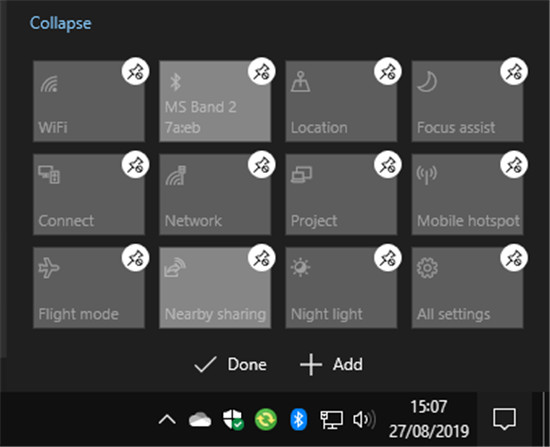Open OneDrive cloud icon in system tray
The image size is (550, 447).
coord(200,420)
